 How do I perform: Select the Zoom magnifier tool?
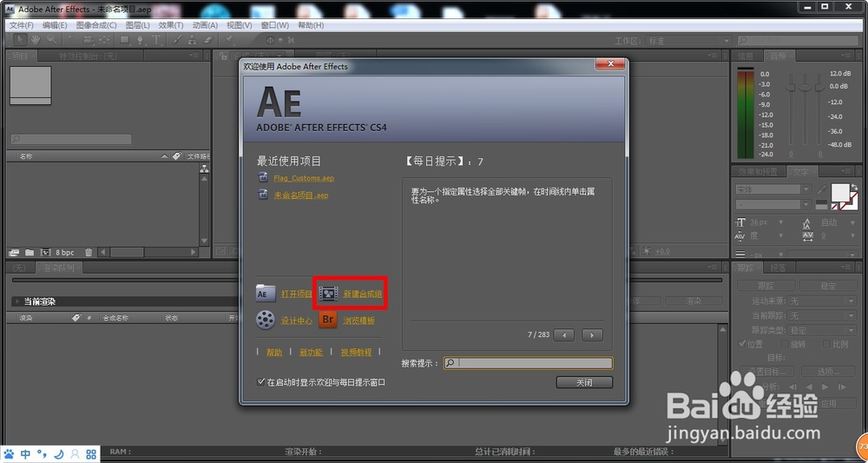click(51, 40)
